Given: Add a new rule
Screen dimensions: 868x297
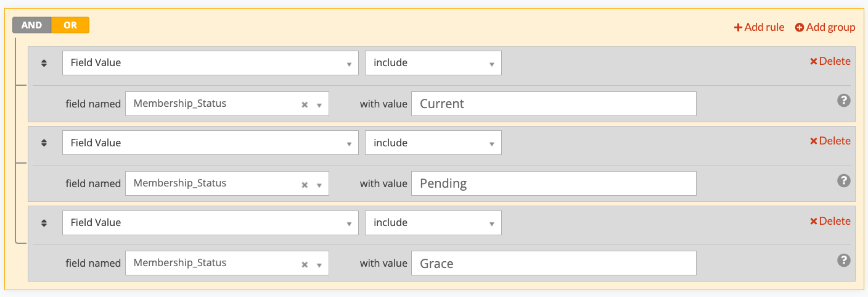Looking at the screenshot, I should click(x=759, y=27).
